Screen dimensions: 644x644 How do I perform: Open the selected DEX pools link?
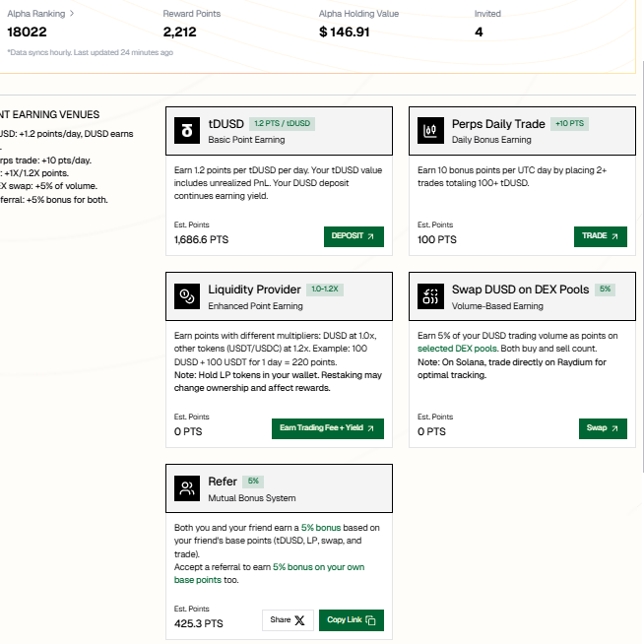458,349
